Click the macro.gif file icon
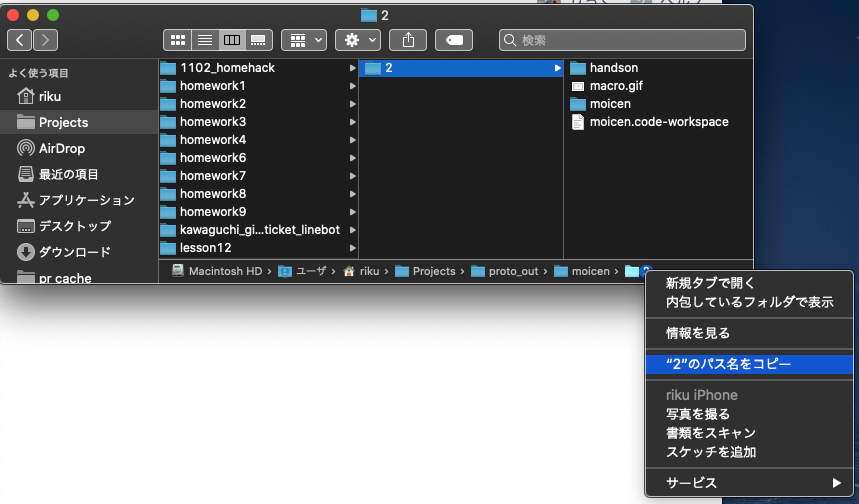859x504 pixels. [x=578, y=86]
